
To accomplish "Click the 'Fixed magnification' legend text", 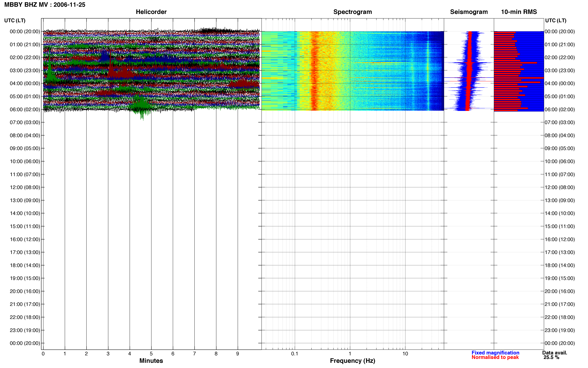I will [x=495, y=353].
